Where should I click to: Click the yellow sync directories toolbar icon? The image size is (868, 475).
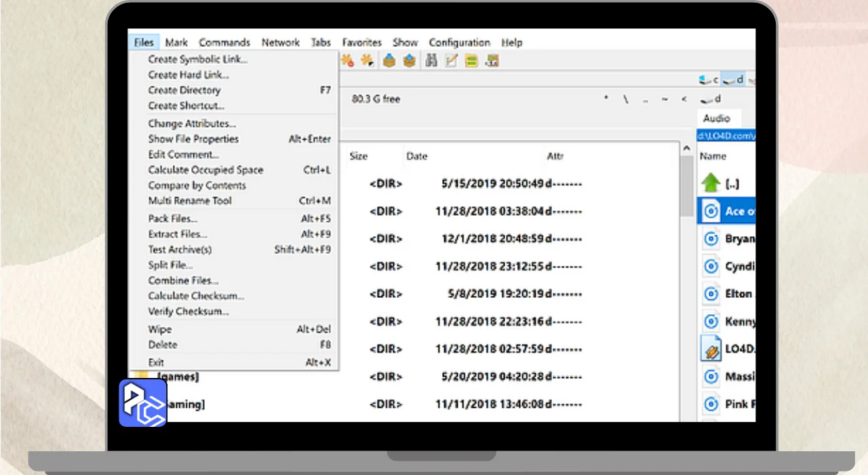(x=472, y=60)
